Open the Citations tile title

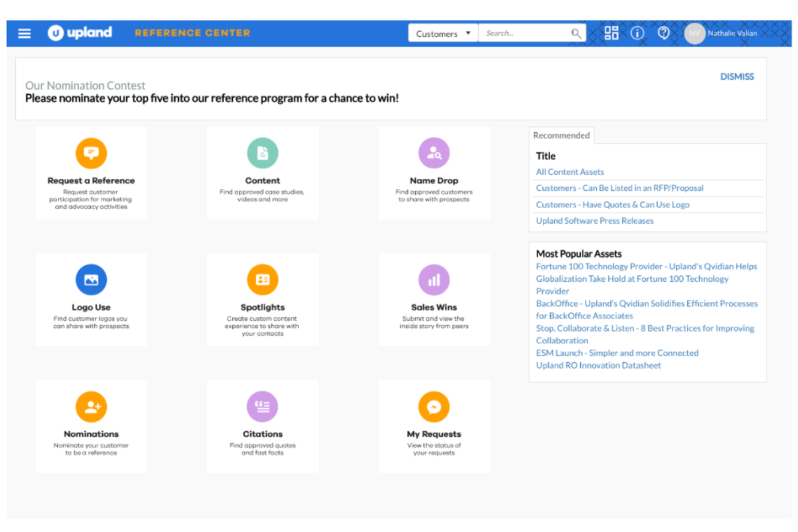pos(263,434)
